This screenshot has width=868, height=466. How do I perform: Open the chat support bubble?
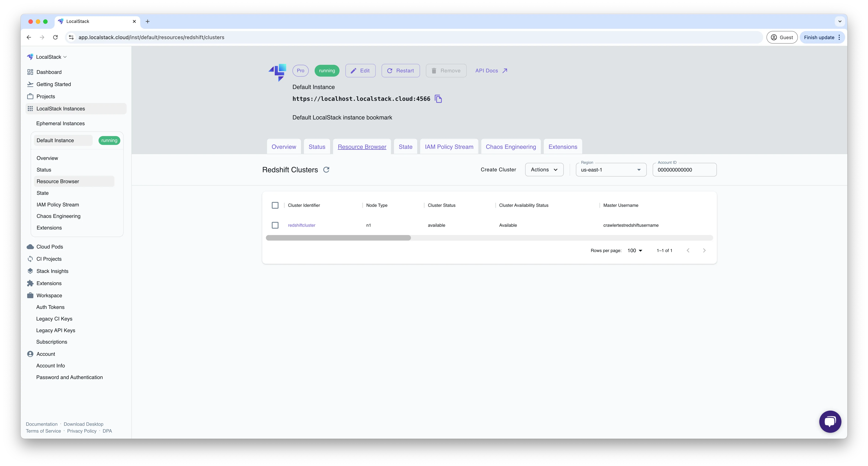click(x=830, y=422)
